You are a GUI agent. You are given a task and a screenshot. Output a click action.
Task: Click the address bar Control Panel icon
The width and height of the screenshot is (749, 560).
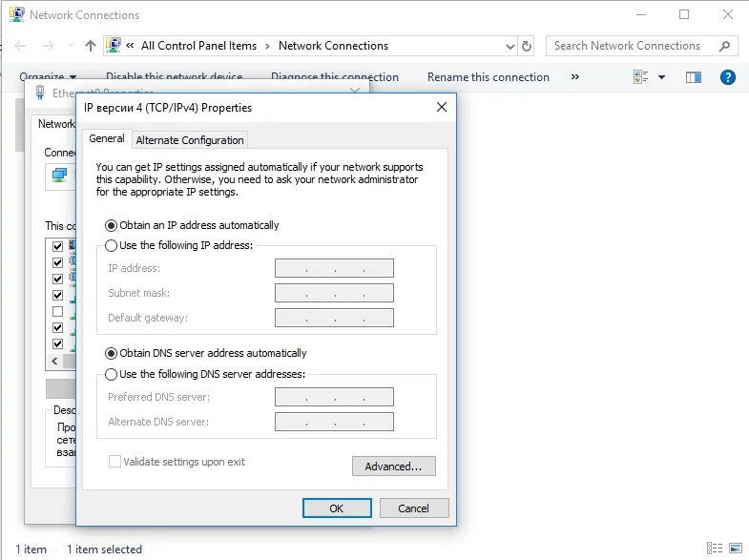click(114, 46)
